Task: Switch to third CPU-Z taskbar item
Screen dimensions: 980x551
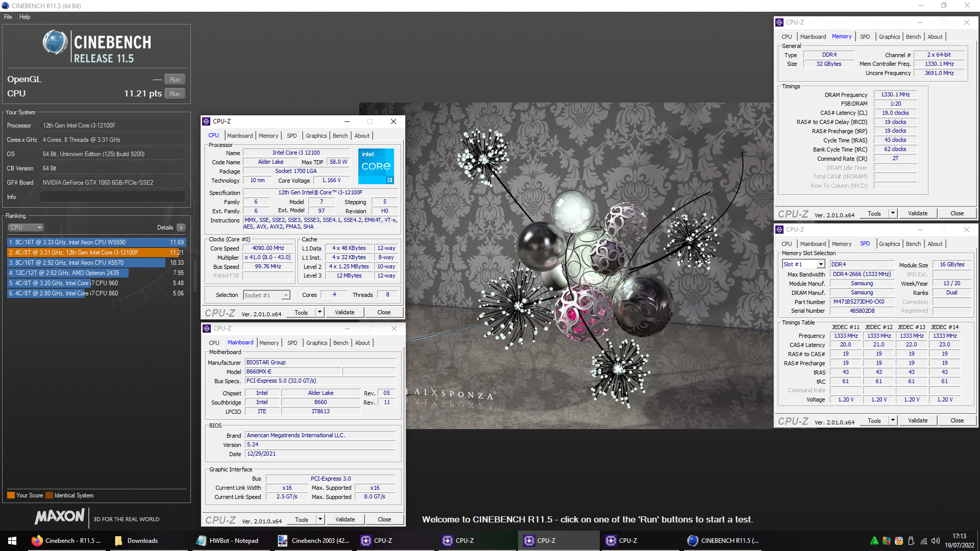Action: coord(558,541)
